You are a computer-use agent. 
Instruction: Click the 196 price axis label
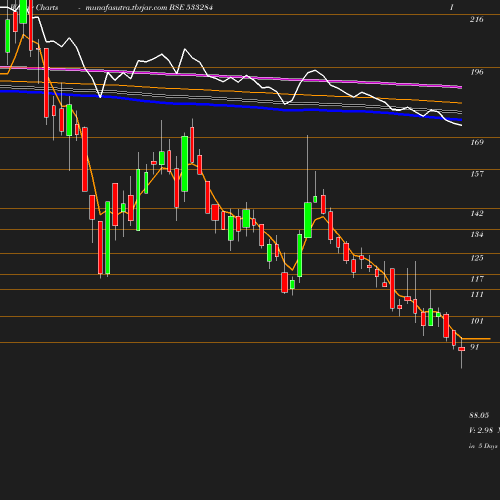(x=476, y=72)
